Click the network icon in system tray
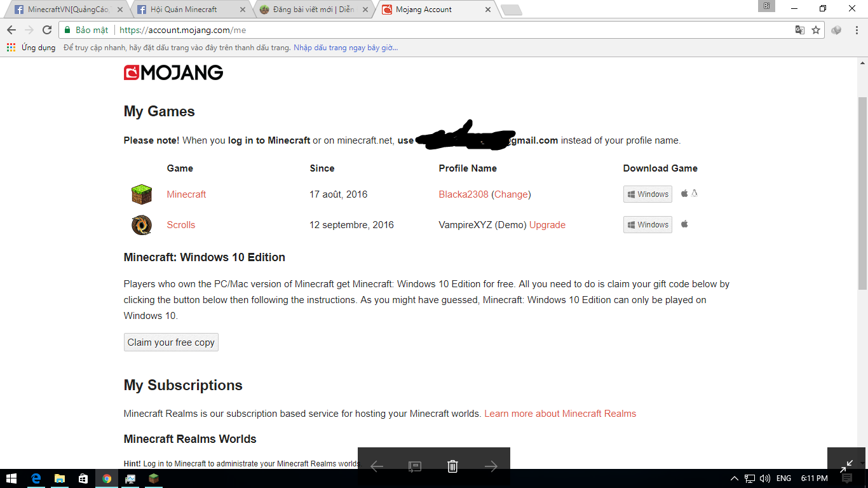The height and width of the screenshot is (488, 868). coord(750,478)
